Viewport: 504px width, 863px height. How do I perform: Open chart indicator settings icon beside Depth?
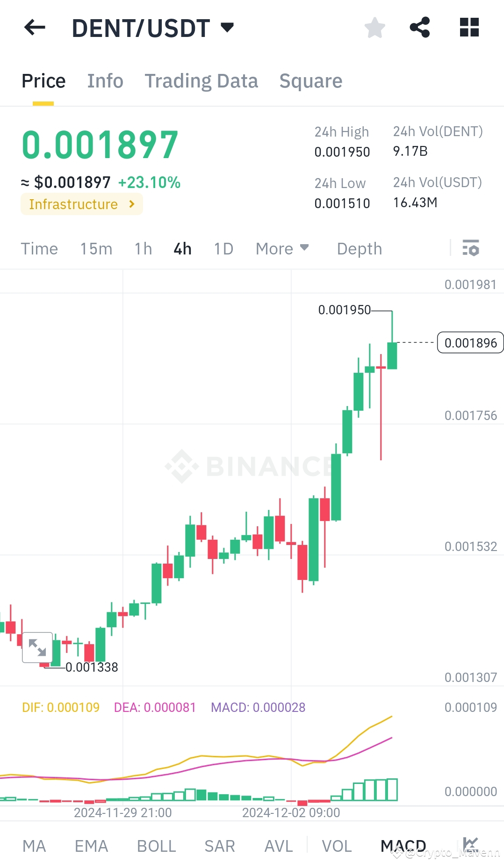click(x=471, y=248)
